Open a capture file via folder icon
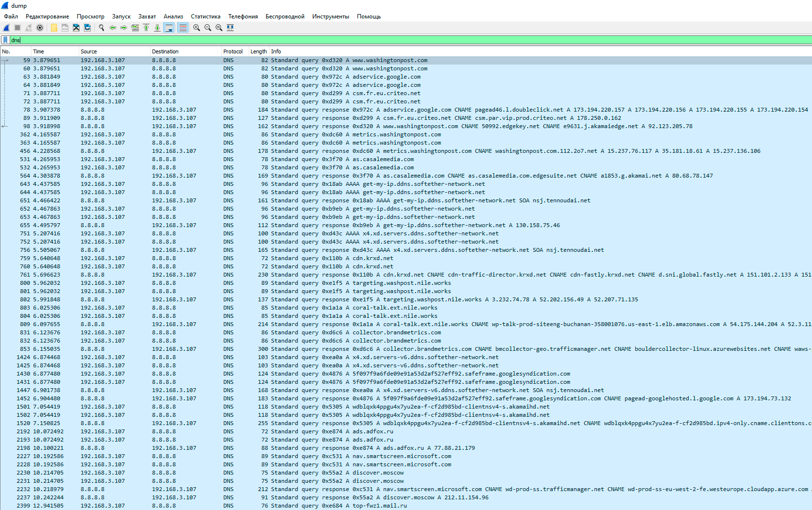 [x=54, y=28]
